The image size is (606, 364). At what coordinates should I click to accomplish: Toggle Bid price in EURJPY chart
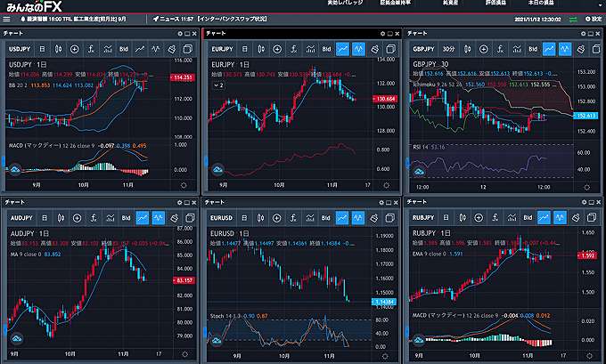326,49
